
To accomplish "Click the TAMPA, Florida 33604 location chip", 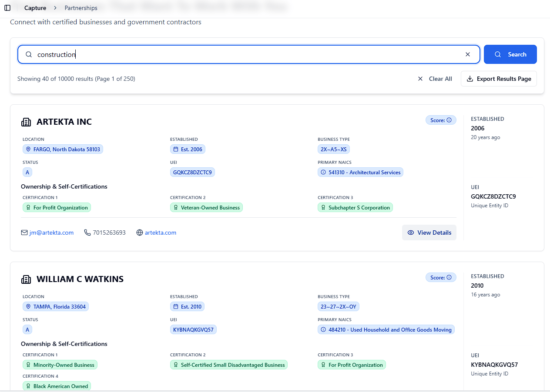I will 56,306.
